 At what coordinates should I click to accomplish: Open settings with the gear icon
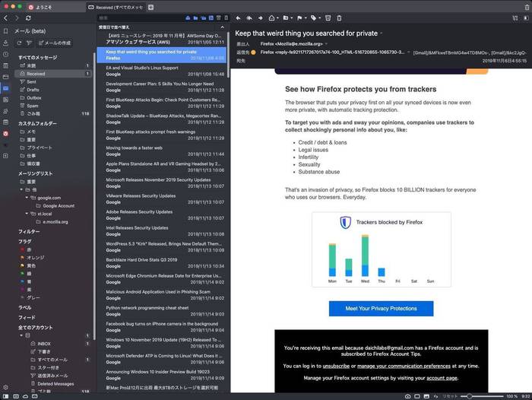point(5,387)
